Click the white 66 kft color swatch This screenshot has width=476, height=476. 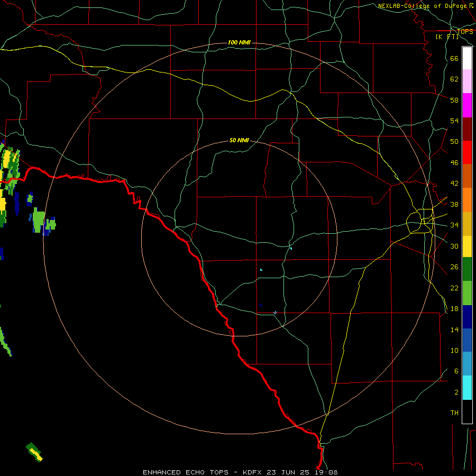pos(467,58)
